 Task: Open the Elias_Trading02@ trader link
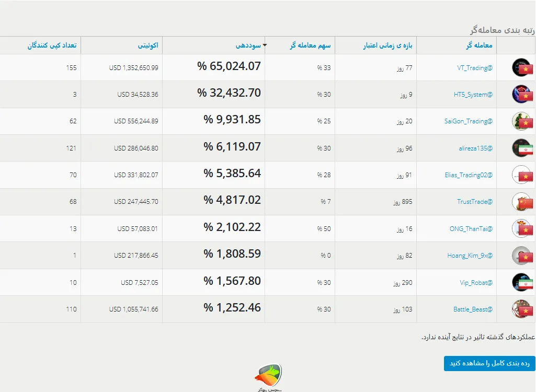(469, 175)
